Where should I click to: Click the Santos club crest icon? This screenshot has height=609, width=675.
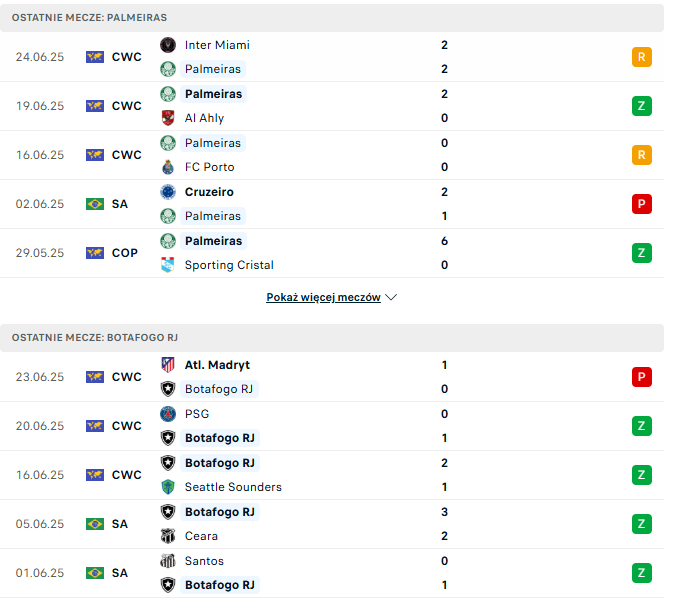(x=168, y=561)
